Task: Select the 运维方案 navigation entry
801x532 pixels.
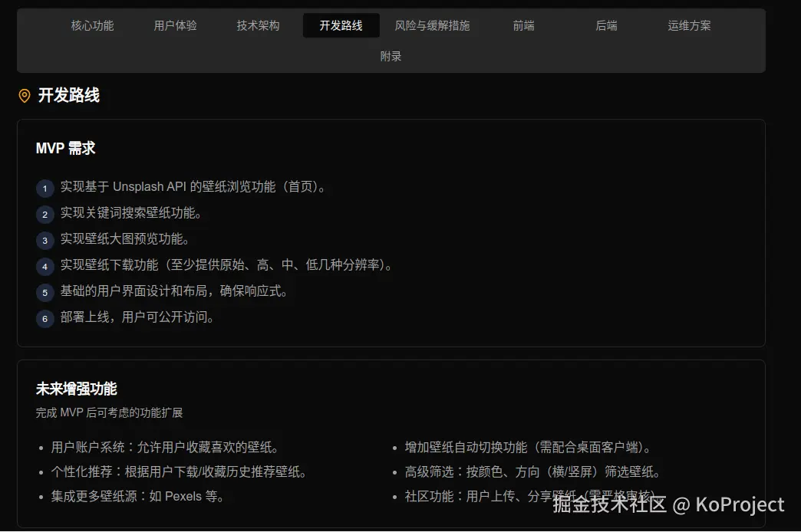Action: (x=689, y=25)
